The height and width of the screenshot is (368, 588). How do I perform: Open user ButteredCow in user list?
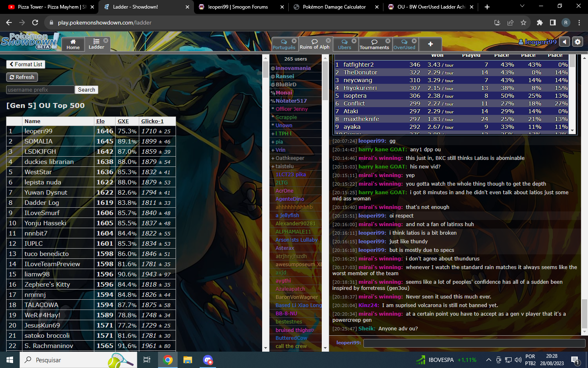(291, 338)
